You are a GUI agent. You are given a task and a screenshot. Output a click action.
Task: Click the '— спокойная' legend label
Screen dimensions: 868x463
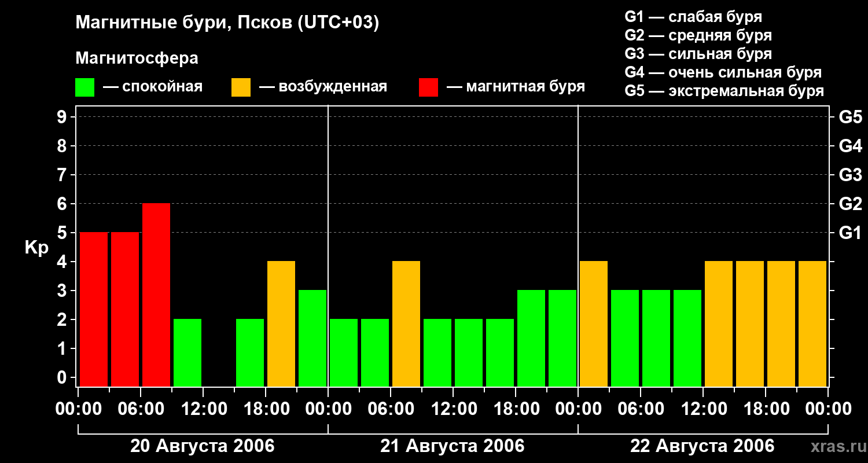tap(153, 87)
